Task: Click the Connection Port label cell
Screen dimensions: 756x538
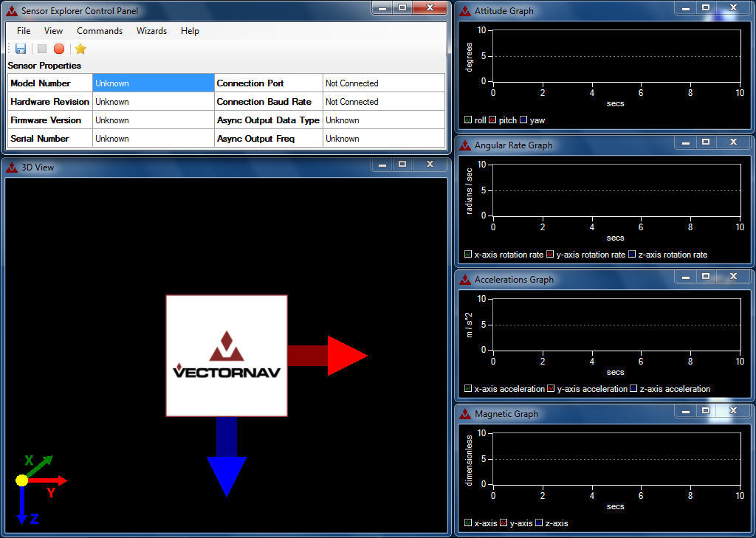Action: [269, 83]
